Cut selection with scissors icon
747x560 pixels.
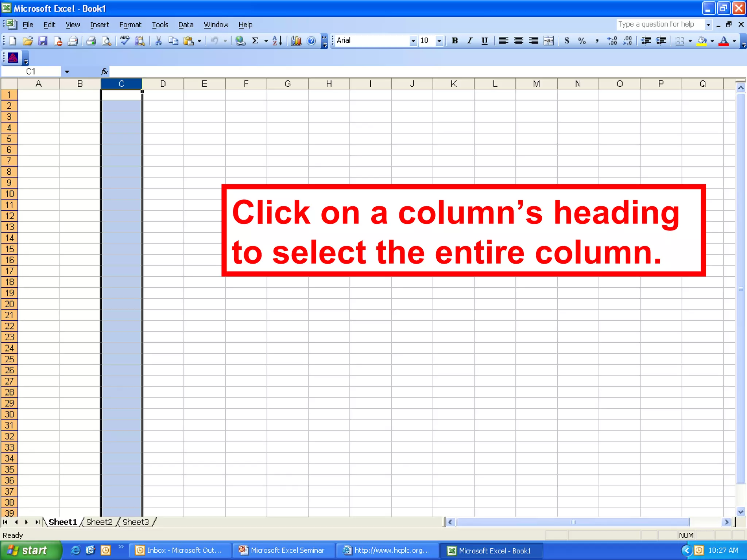click(x=158, y=41)
